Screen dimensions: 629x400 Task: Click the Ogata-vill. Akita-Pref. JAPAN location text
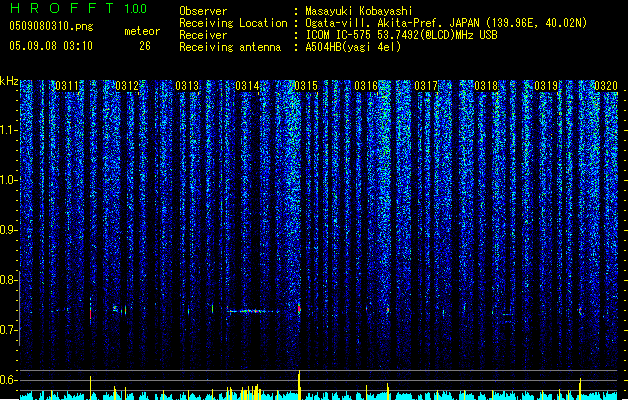(446, 23)
